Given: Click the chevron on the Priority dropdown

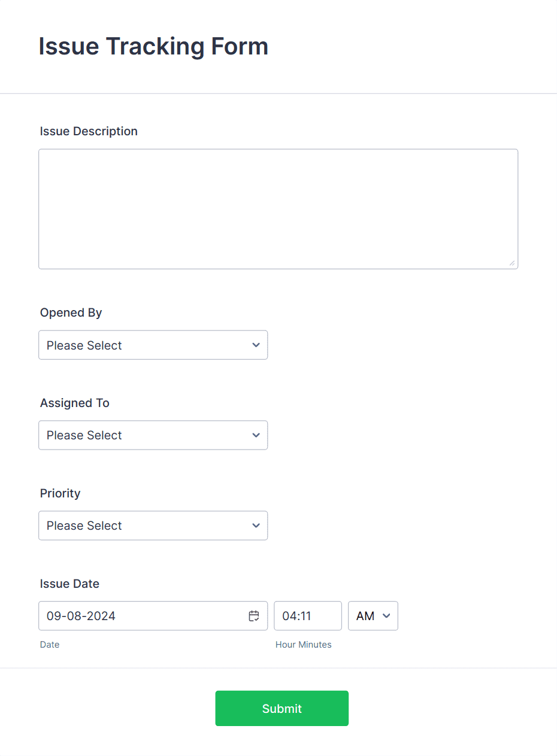Looking at the screenshot, I should [255, 526].
